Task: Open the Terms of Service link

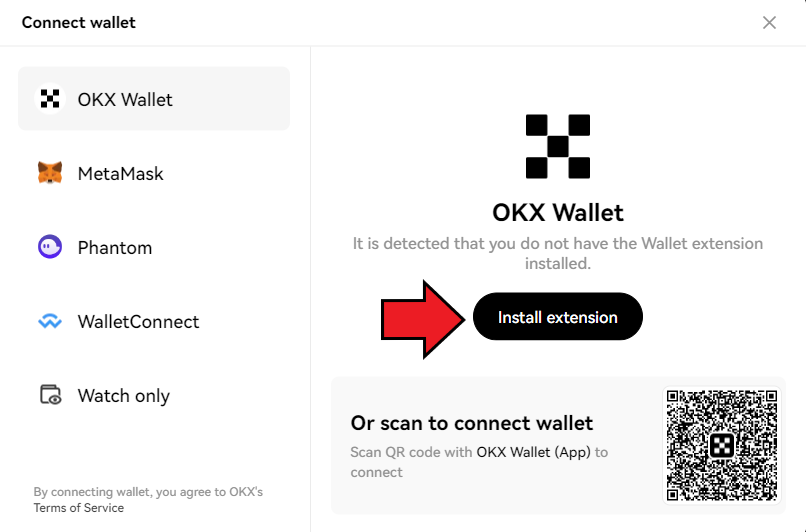Action: pyautogui.click(x=79, y=508)
